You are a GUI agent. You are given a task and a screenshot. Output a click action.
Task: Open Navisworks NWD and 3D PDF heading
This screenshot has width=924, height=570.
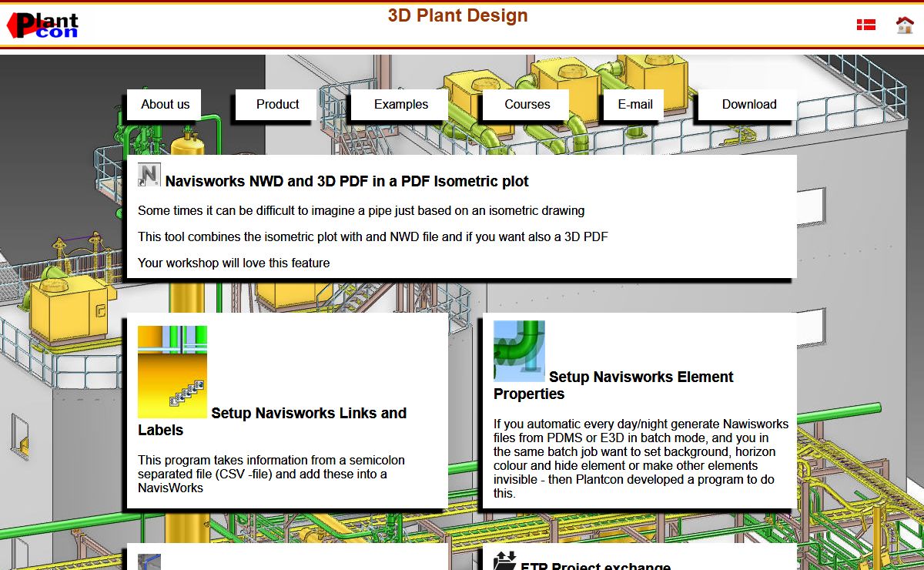coord(346,182)
